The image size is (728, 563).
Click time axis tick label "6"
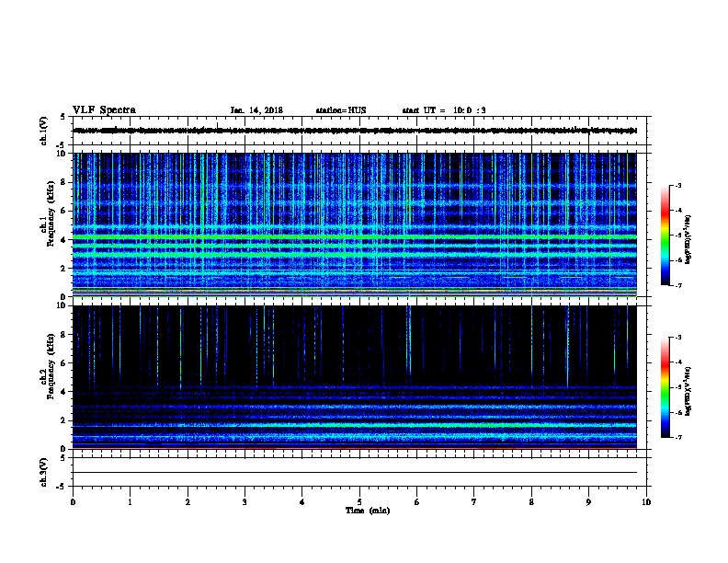click(417, 502)
